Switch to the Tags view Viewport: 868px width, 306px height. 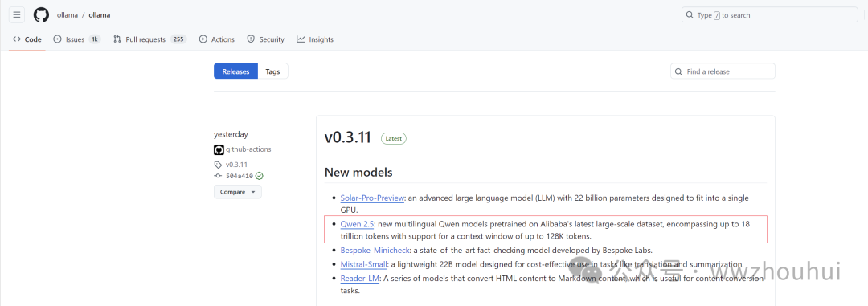tap(272, 71)
